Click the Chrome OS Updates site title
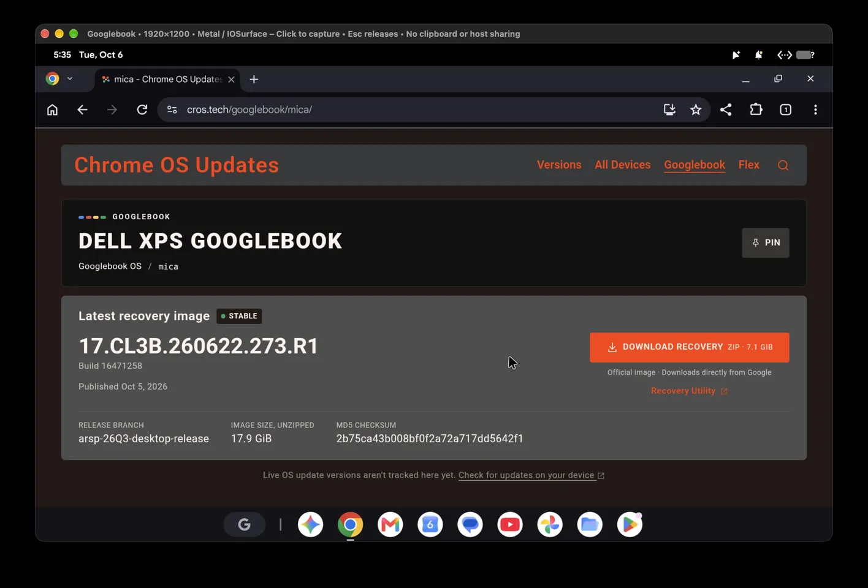This screenshot has height=588, width=868. pos(177,165)
